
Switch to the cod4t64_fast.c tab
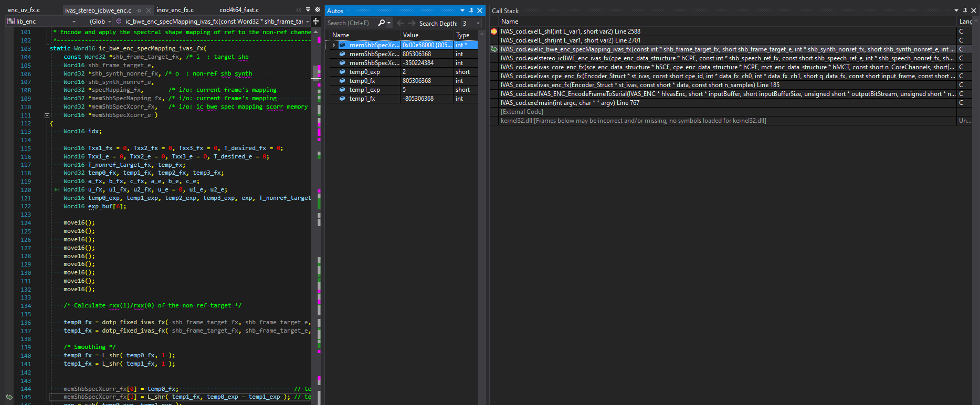pyautogui.click(x=239, y=10)
